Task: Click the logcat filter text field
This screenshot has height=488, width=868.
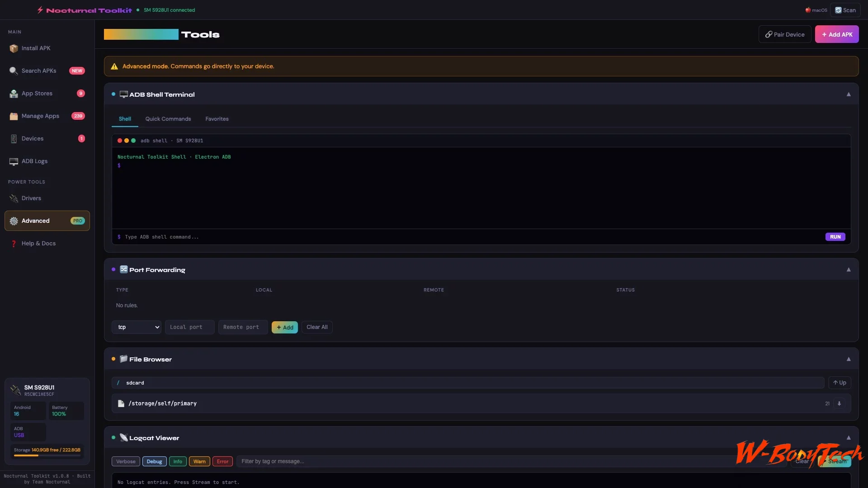Action: [511, 461]
